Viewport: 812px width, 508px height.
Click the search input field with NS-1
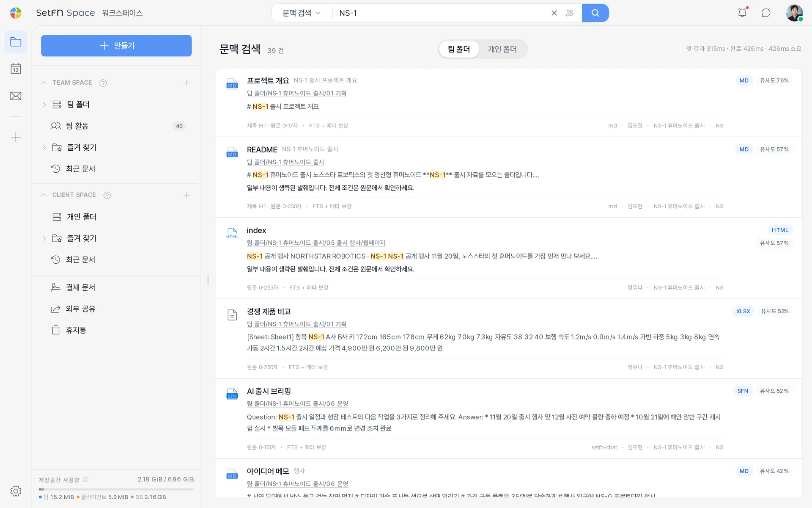click(x=440, y=13)
